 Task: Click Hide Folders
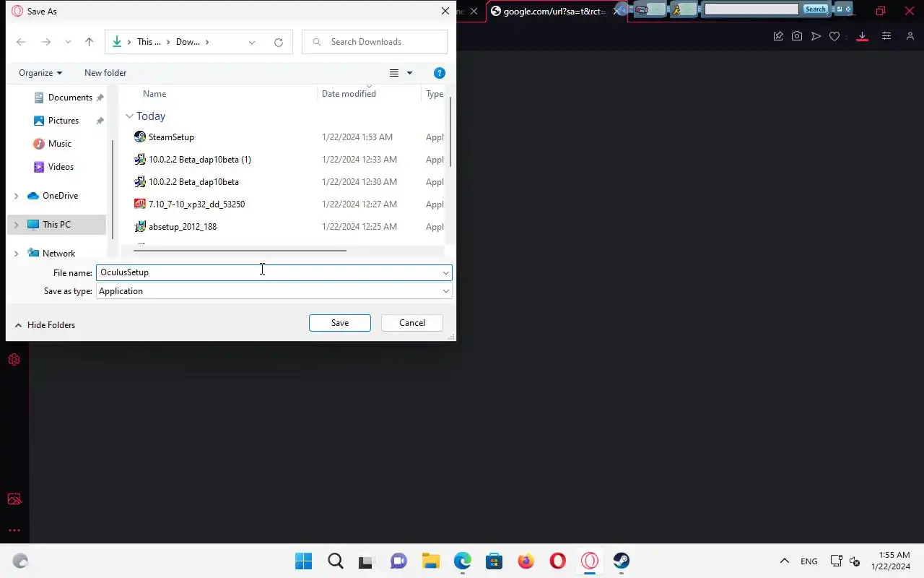(45, 325)
